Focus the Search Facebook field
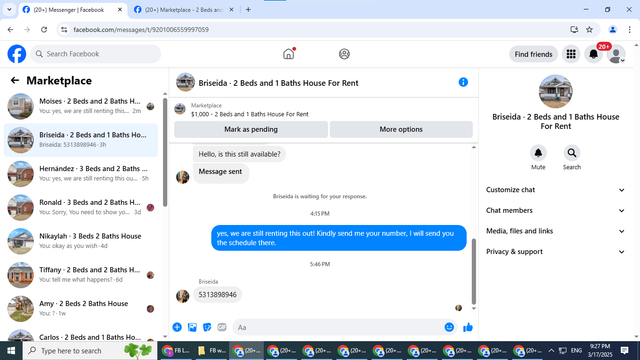640x360 pixels. pyautogui.click(x=96, y=54)
